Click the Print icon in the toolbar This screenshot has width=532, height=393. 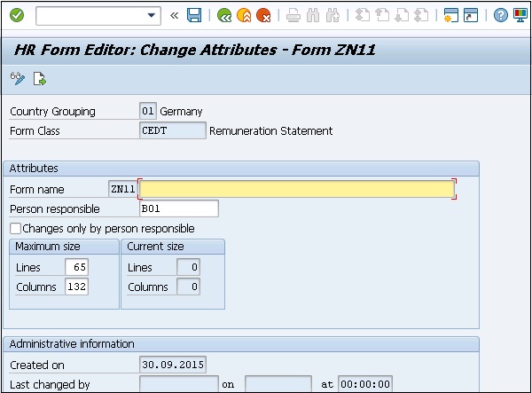click(293, 15)
